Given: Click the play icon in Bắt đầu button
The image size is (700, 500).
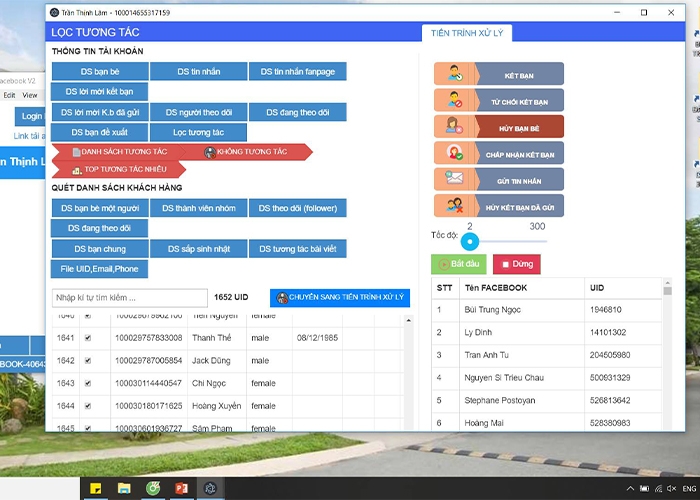Looking at the screenshot, I should point(444,264).
